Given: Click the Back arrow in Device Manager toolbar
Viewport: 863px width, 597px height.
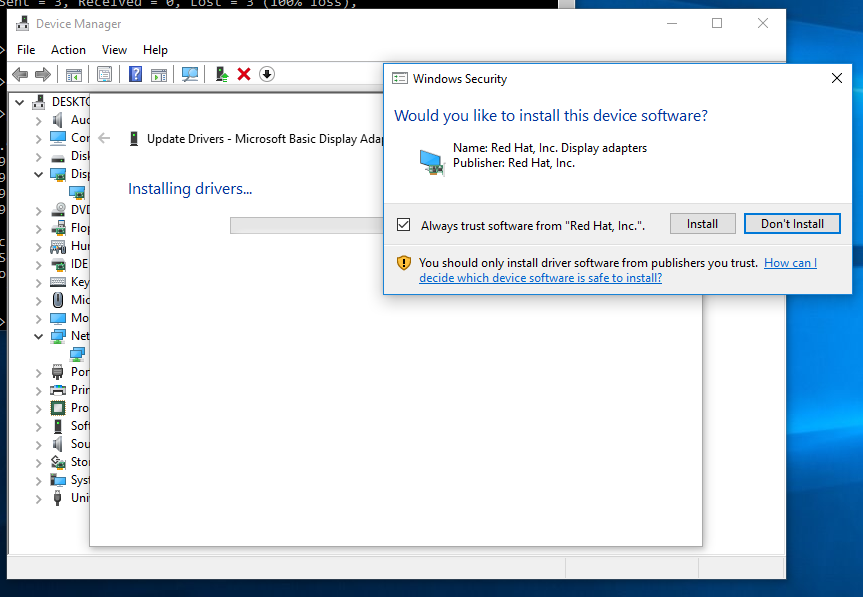Looking at the screenshot, I should point(20,74).
